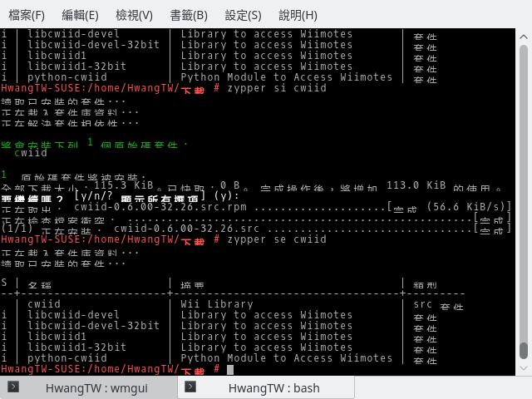Open the 檔案(F) menu

point(27,15)
